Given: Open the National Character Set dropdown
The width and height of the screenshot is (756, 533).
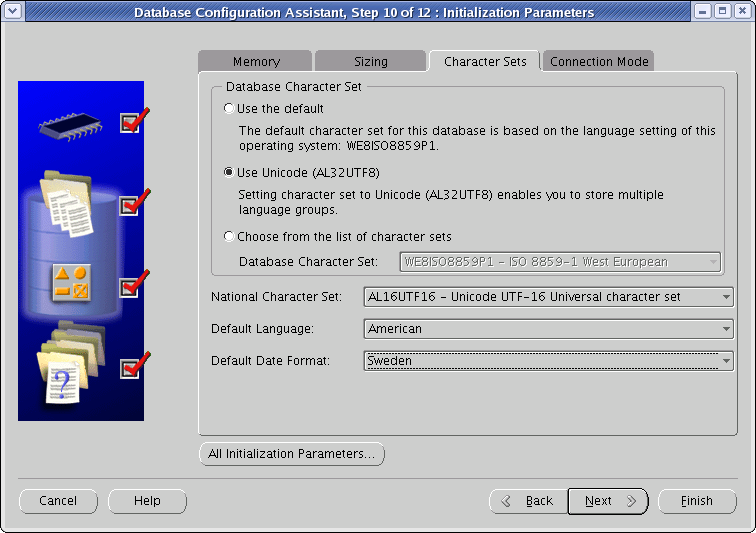Looking at the screenshot, I should [x=549, y=297].
